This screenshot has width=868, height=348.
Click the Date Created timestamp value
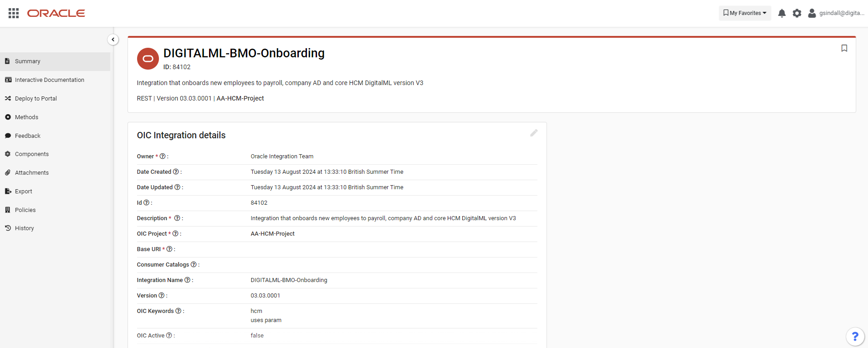(327, 172)
